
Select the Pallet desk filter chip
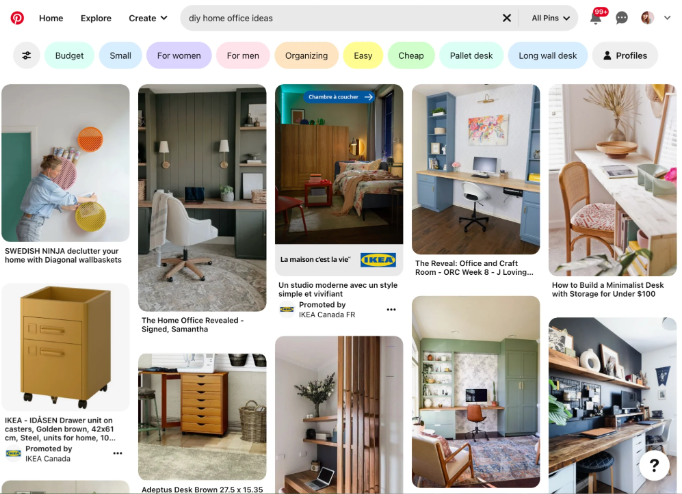click(471, 56)
